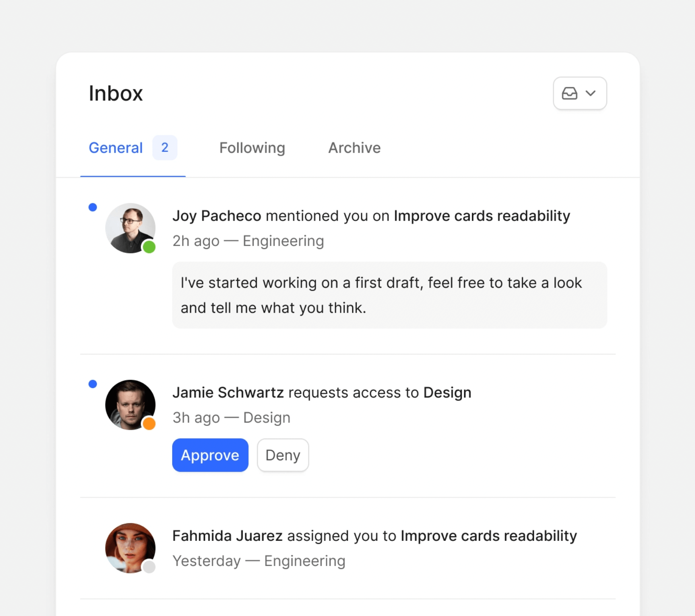This screenshot has width=695, height=616.
Task: Expand the inbox filter chevron
Action: (x=591, y=93)
